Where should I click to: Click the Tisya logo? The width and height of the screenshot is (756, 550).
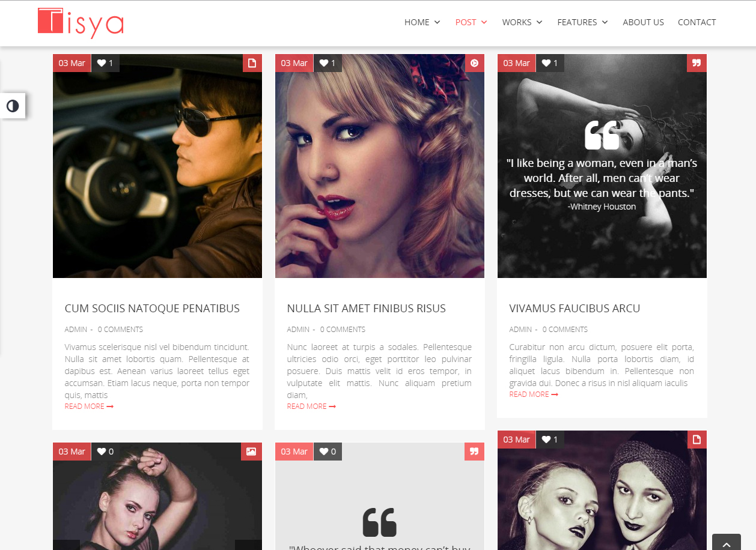[x=81, y=23]
